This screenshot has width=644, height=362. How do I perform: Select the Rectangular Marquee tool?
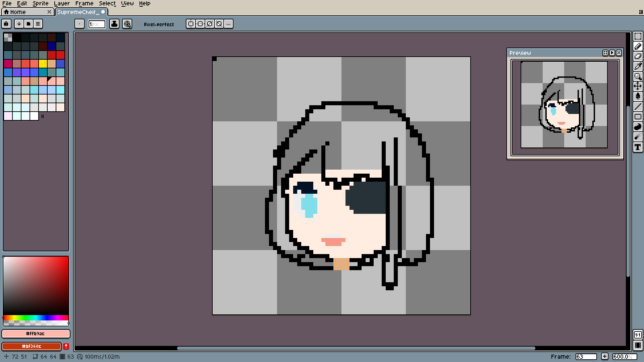click(638, 36)
